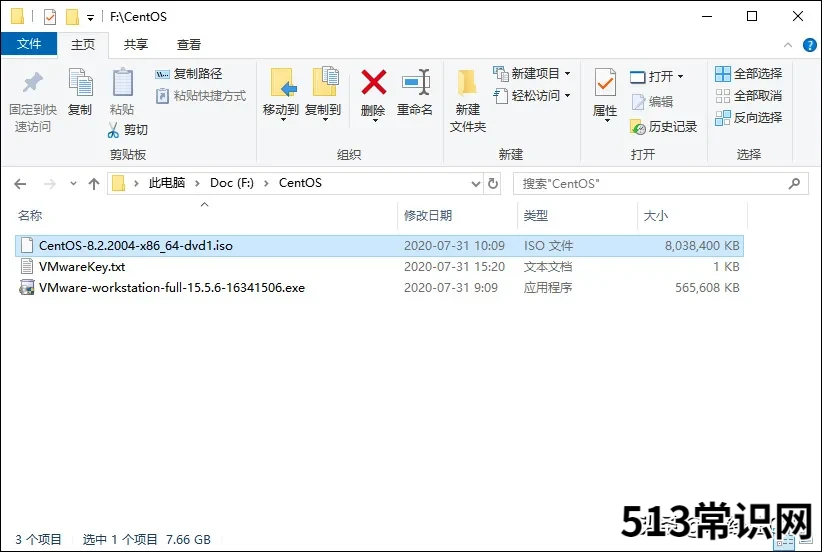Viewport: 822px width, 552px height.
Task: Switch to 主页 Home tab
Action: (83, 45)
